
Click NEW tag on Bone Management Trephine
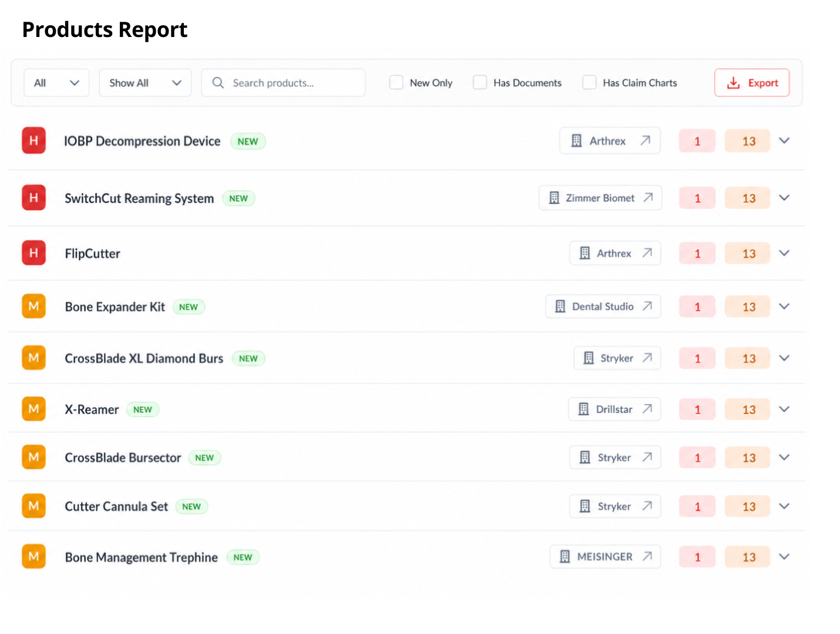pos(243,558)
